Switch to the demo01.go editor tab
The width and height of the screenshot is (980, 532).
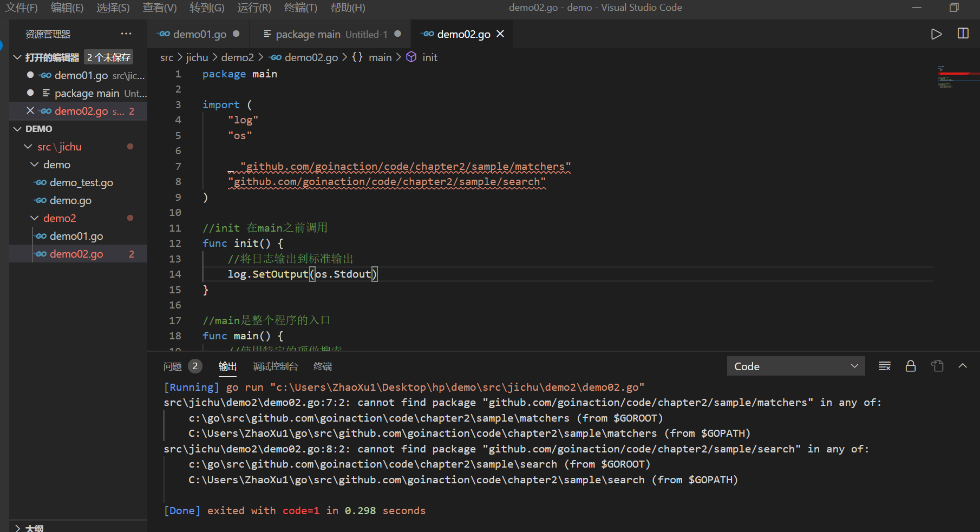coord(198,34)
